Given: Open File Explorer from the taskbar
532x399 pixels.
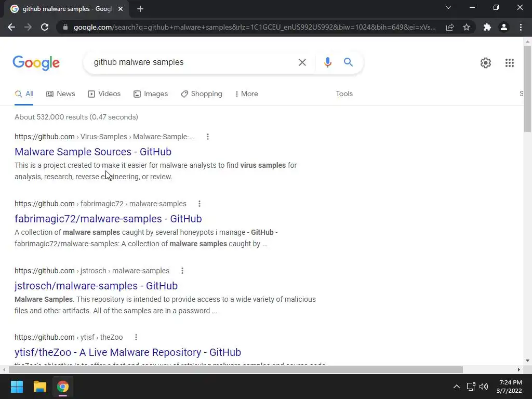Looking at the screenshot, I should click(x=39, y=387).
